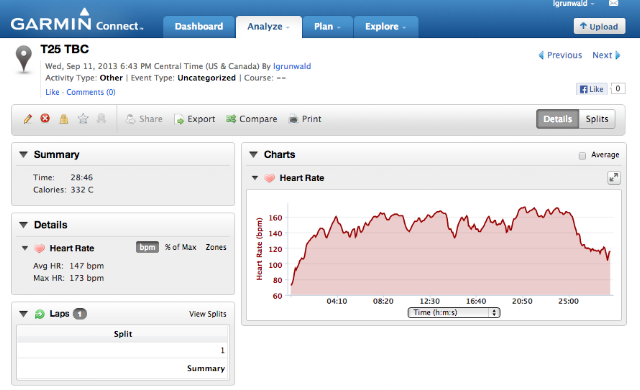The width and height of the screenshot is (640, 390).
Task: Click the red delete activity icon
Action: 45,118
